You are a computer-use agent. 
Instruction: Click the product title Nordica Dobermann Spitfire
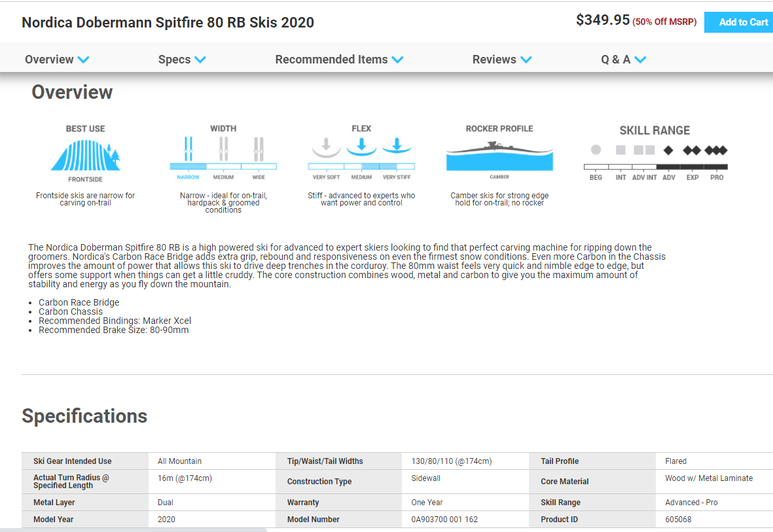coord(168,23)
